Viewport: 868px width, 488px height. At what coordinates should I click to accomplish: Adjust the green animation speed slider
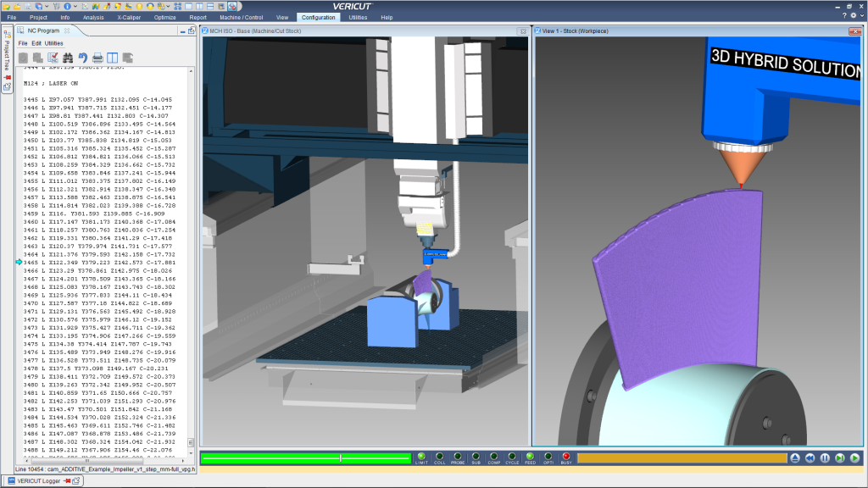pyautogui.click(x=341, y=457)
